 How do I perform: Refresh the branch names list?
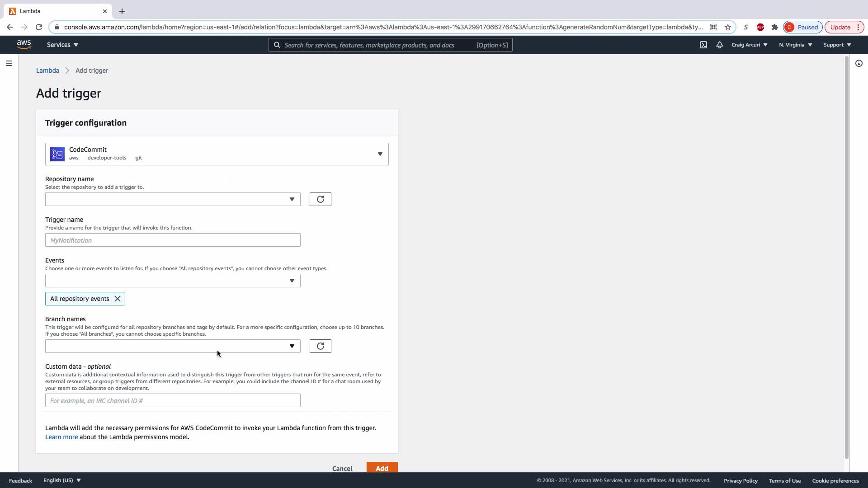coord(320,346)
